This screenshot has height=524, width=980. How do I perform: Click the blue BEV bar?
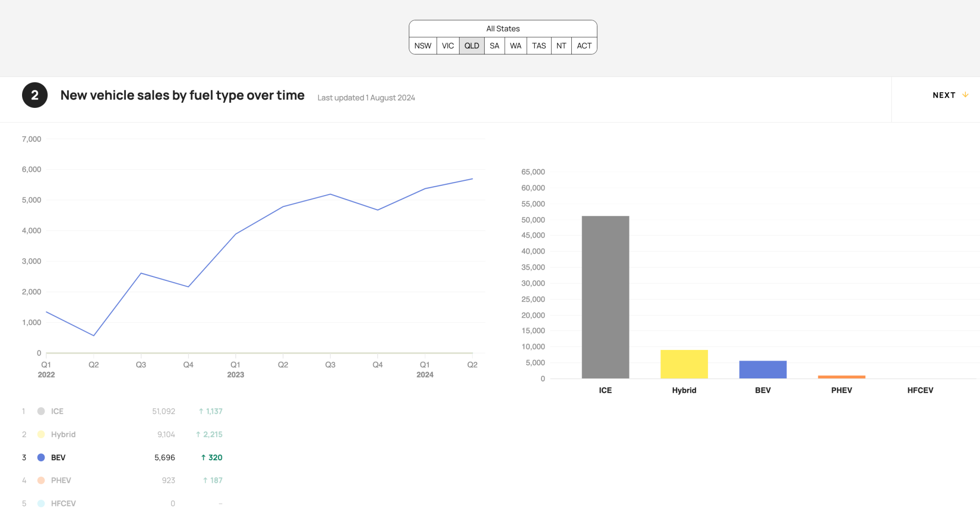763,370
